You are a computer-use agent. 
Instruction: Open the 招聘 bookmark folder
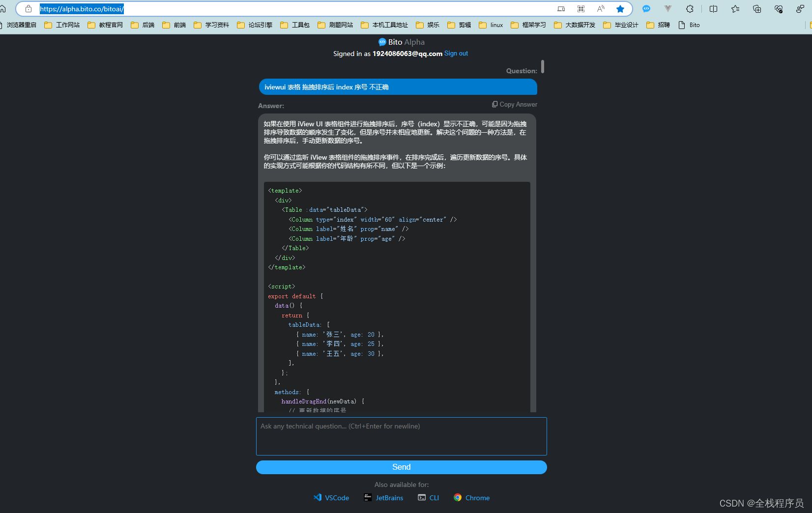[x=658, y=25]
